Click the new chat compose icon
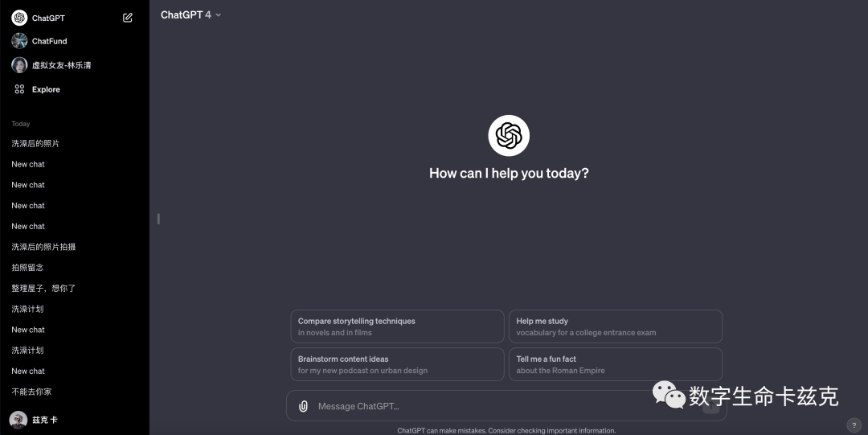 (127, 18)
